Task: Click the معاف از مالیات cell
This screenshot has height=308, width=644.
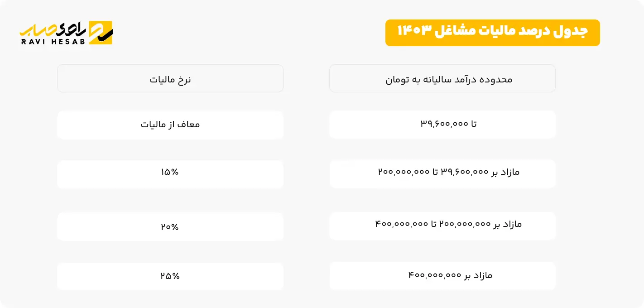Action: (170, 124)
